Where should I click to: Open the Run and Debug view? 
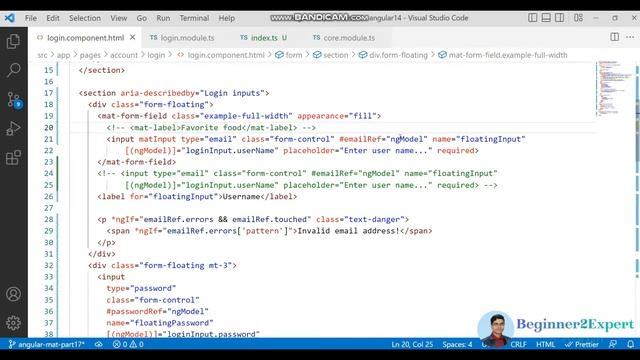[13, 129]
